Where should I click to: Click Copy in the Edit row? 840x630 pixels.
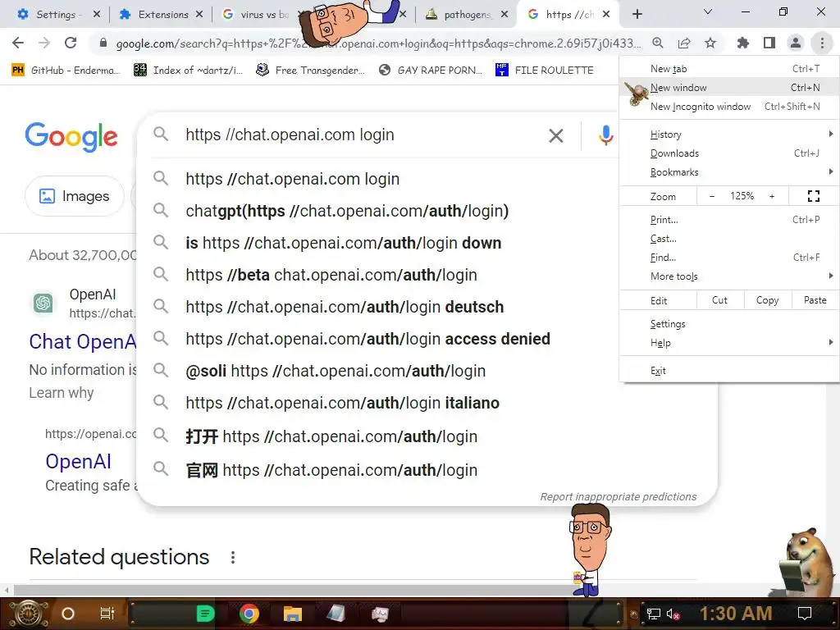pos(767,300)
